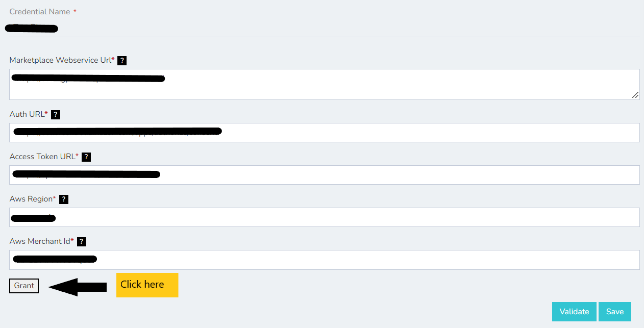
Task: Open the Auth URL help tooltip icon
Action: (x=56, y=115)
